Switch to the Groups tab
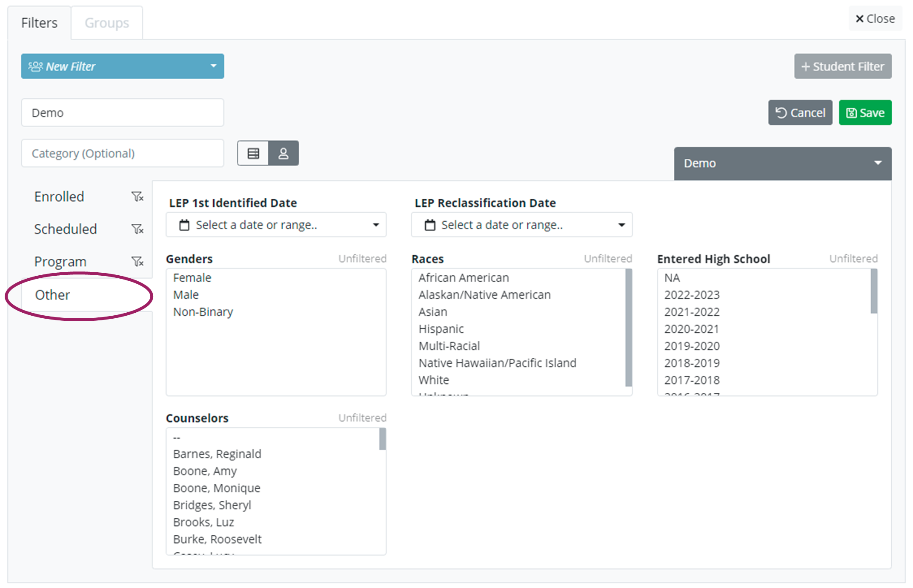The image size is (913, 588). (x=107, y=23)
